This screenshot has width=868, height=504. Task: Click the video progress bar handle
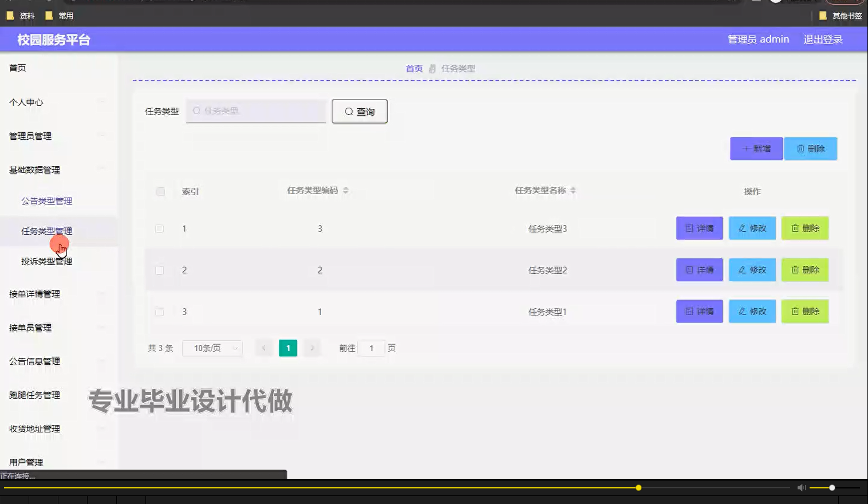[x=638, y=488]
